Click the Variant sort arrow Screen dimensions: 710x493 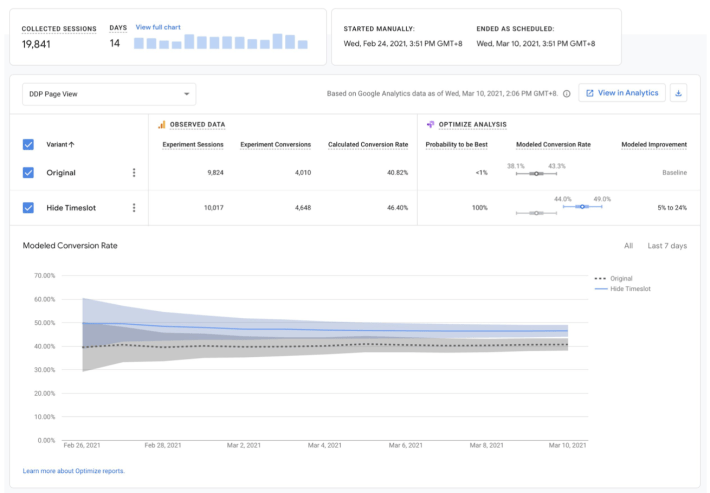(x=73, y=145)
